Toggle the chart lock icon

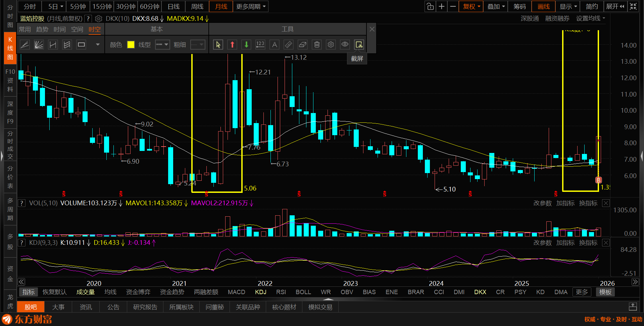point(430,6)
